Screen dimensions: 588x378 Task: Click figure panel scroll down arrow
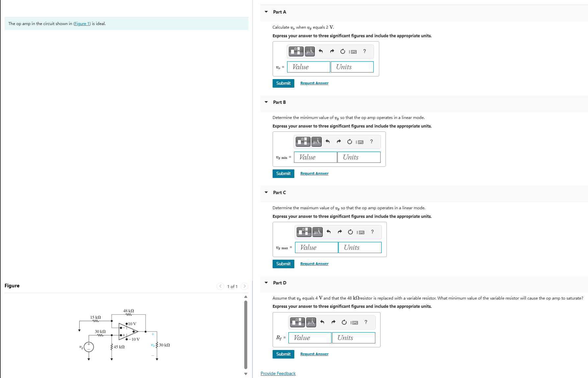click(246, 374)
